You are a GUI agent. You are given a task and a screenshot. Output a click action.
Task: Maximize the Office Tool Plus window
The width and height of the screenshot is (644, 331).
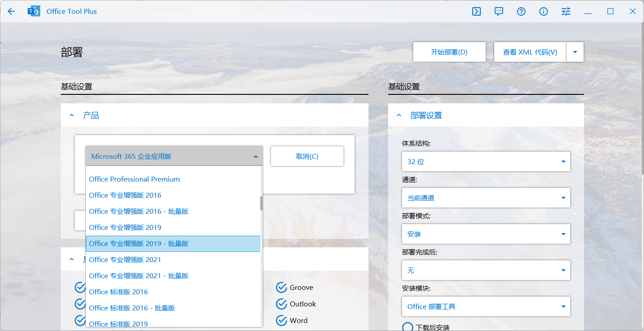(610, 12)
